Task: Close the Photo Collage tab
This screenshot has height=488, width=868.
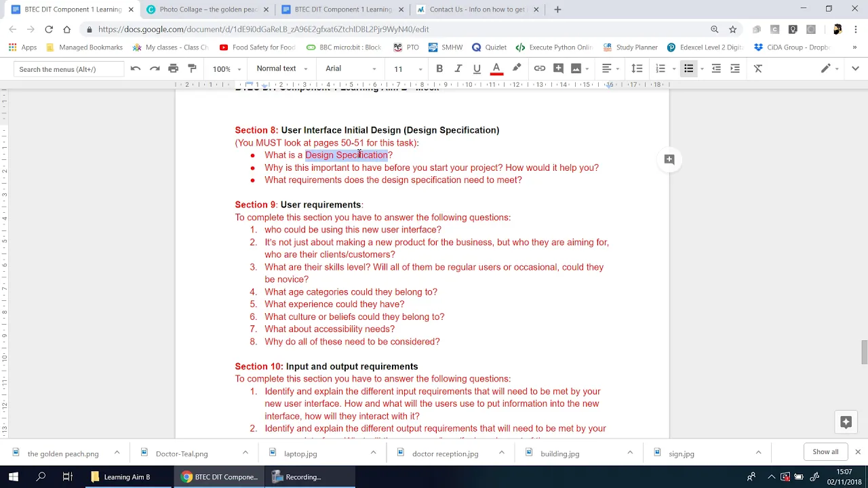Action: (266, 9)
